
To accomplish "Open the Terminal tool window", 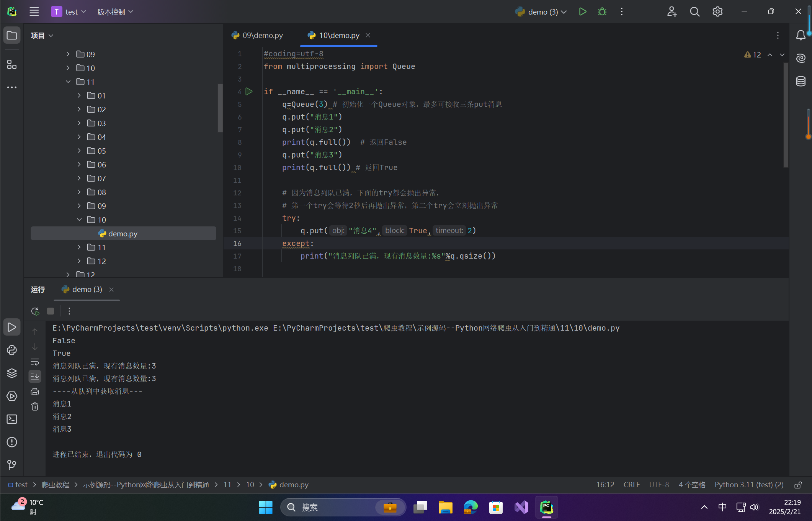I will pyautogui.click(x=12, y=419).
